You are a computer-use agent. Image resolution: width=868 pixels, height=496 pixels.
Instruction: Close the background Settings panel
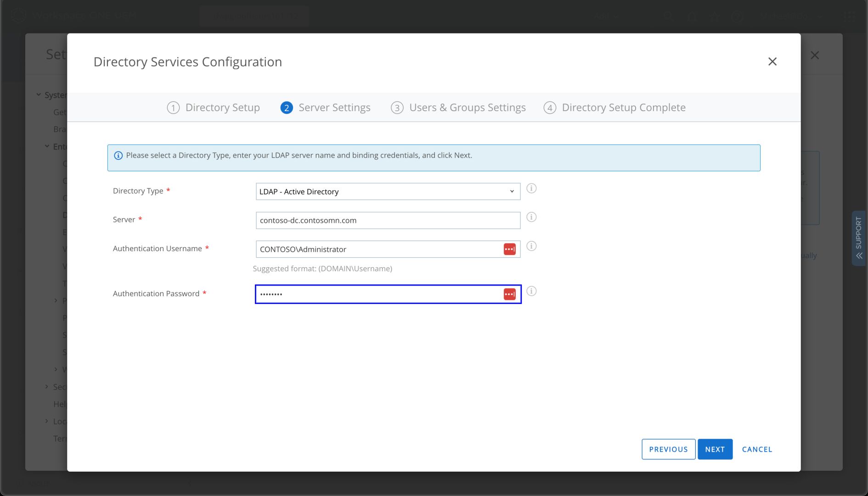[815, 55]
